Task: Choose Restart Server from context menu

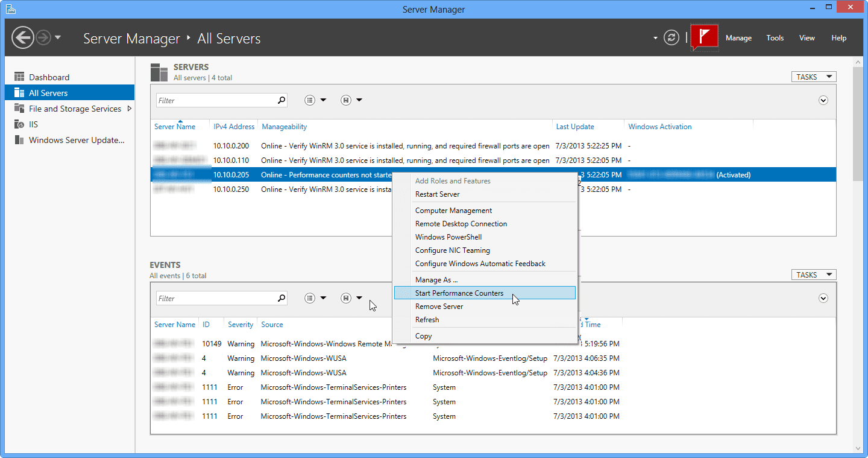Action: tap(485, 194)
